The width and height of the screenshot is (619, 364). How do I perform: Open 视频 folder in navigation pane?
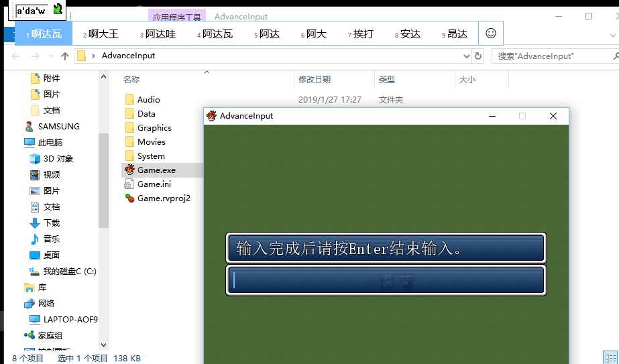coord(52,174)
